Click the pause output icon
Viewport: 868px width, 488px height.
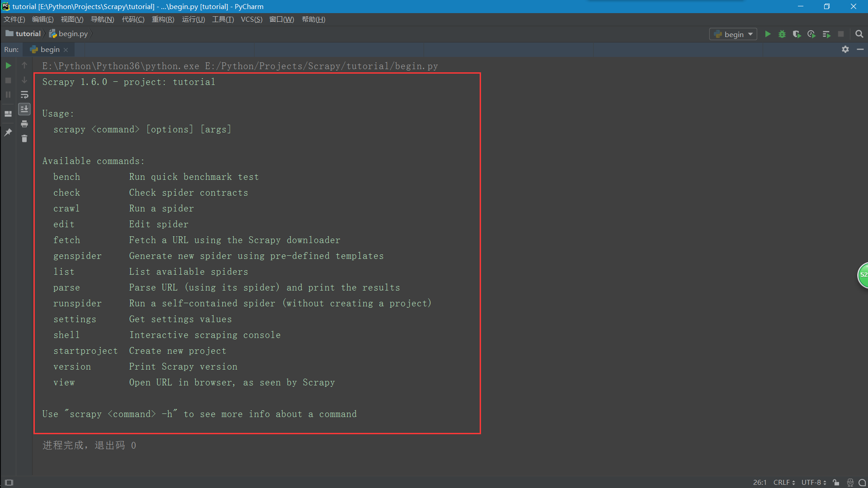8,94
